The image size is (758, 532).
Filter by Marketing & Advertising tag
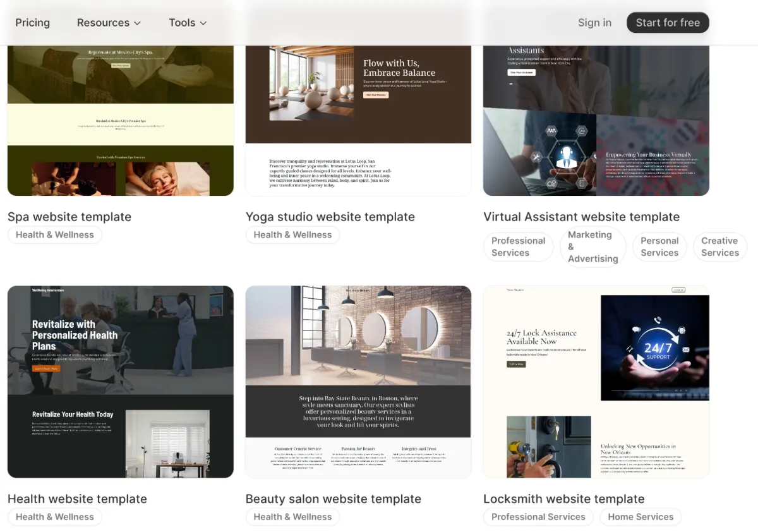point(593,246)
